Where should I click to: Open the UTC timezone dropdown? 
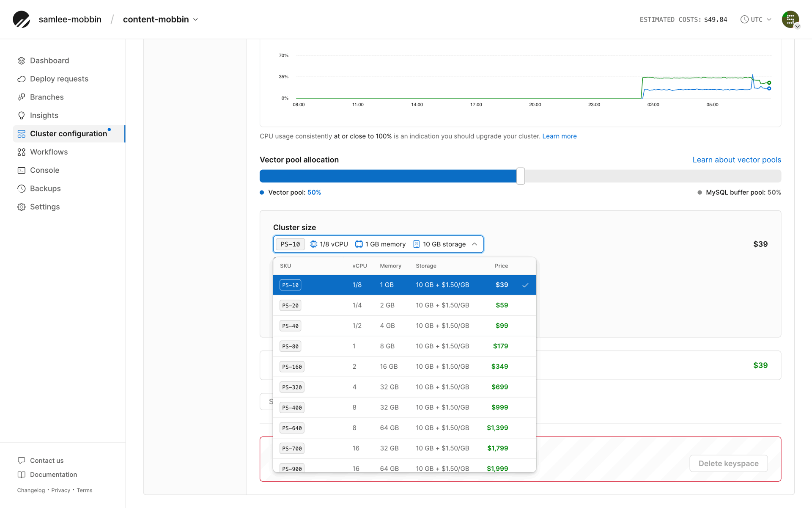(x=756, y=19)
